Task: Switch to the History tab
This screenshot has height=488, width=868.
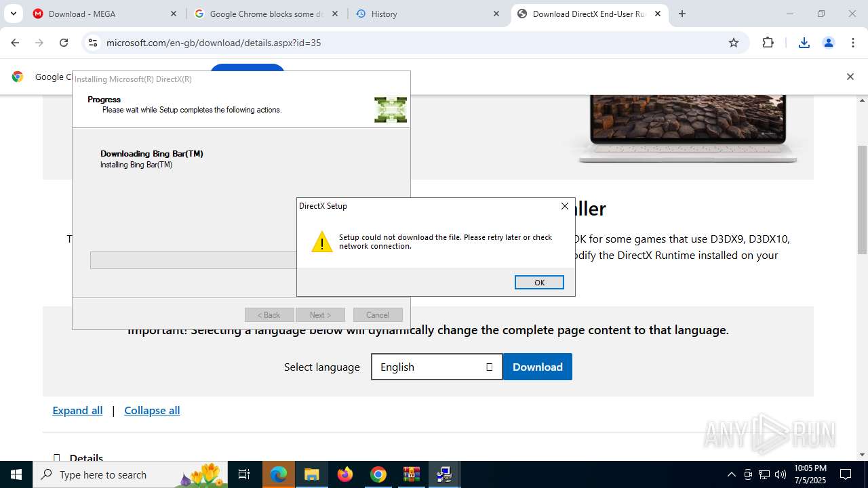Action: coord(427,14)
